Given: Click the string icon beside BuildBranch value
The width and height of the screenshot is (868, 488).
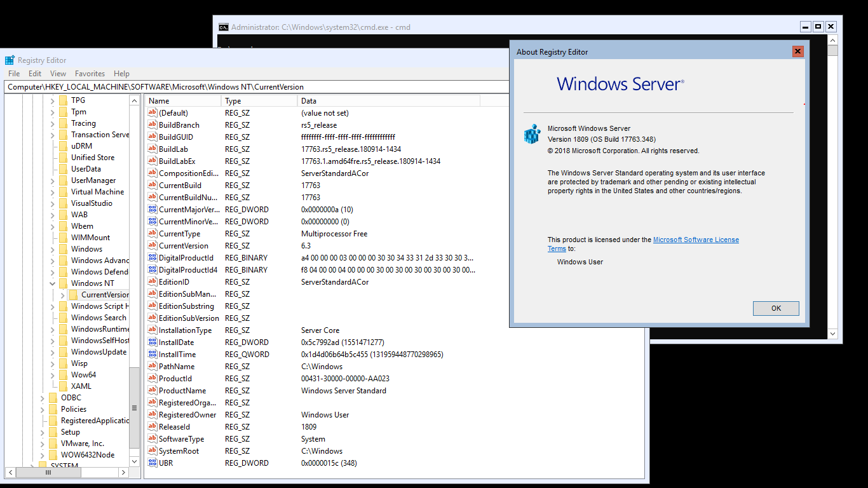Looking at the screenshot, I should point(152,125).
